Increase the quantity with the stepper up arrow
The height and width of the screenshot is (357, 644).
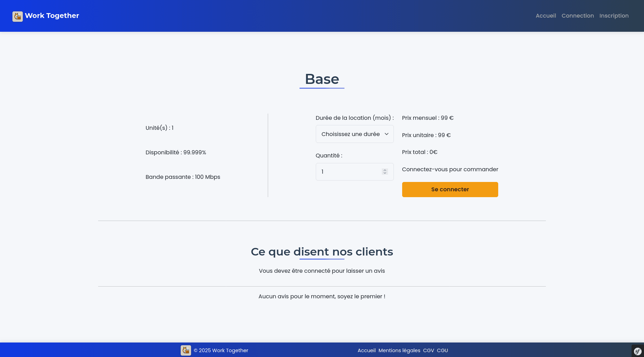385,170
